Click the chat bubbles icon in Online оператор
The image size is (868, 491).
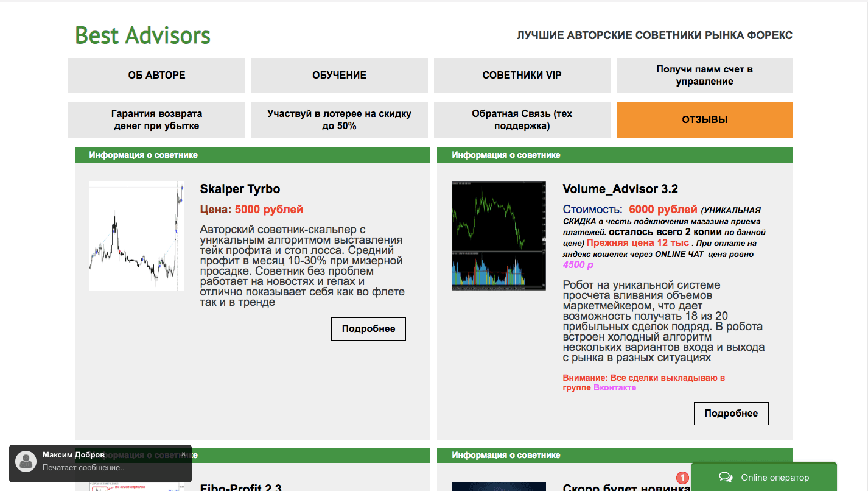coord(725,477)
